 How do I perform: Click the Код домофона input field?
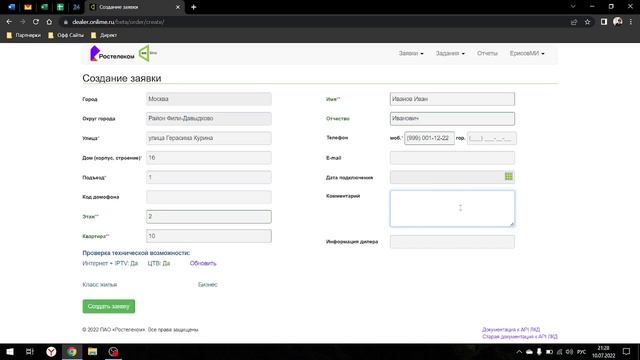[x=209, y=197]
